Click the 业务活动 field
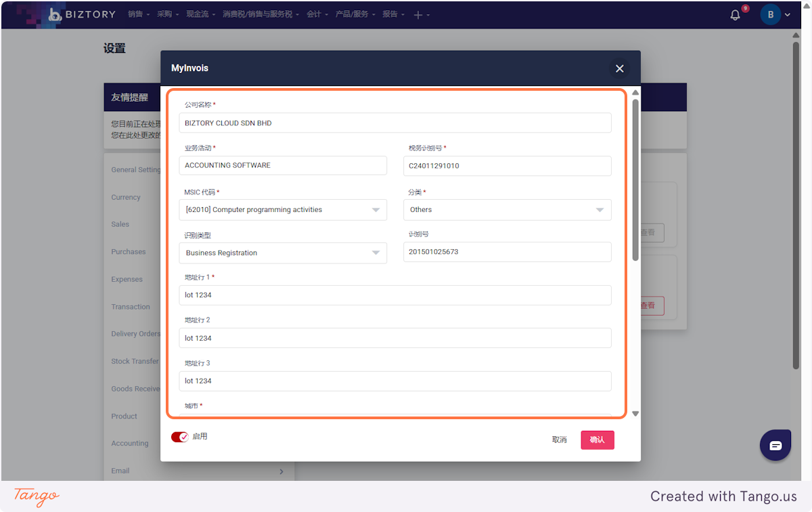The image size is (812, 512). tap(283, 165)
